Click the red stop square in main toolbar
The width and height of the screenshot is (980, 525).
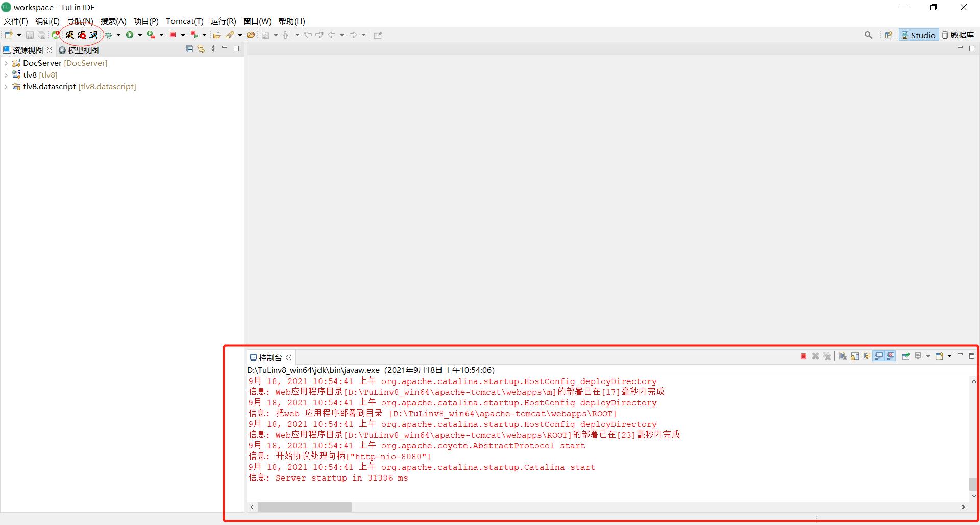[x=173, y=35]
